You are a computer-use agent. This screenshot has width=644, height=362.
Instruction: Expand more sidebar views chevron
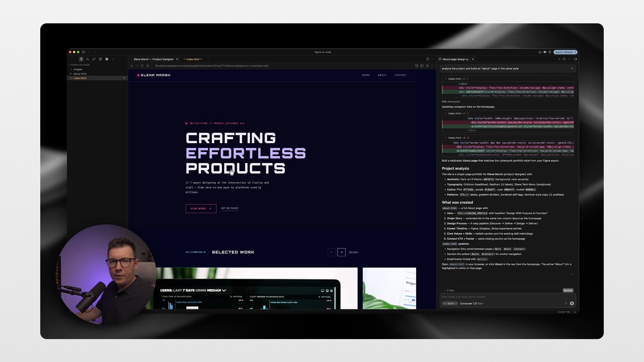(x=113, y=59)
